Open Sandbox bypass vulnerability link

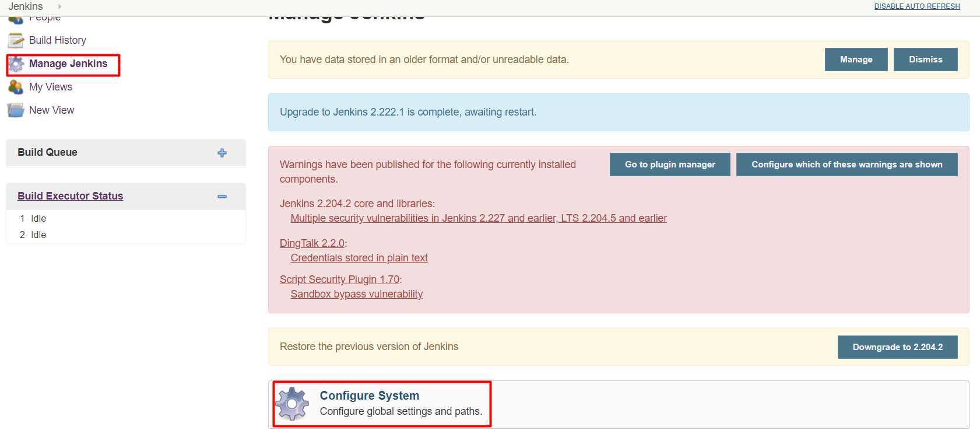click(x=357, y=294)
